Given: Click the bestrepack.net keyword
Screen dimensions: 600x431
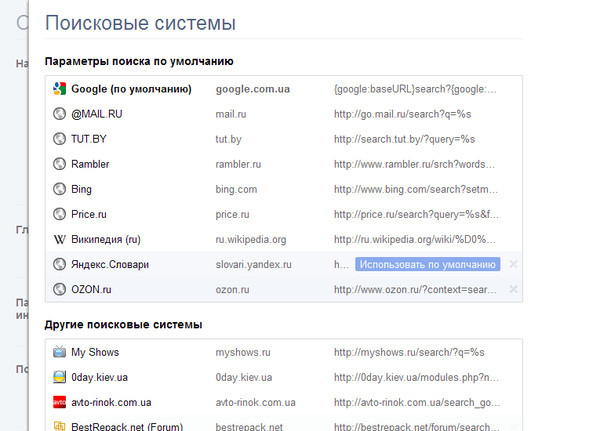Looking at the screenshot, I should pos(249,427).
